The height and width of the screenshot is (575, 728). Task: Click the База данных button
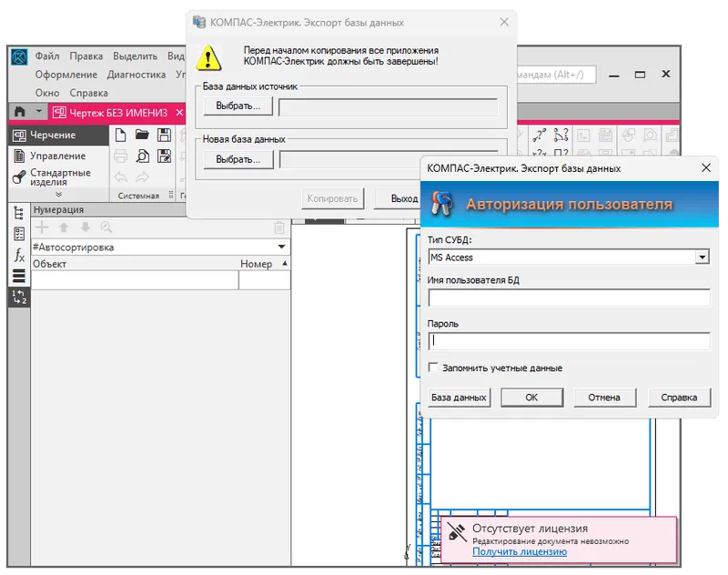point(459,398)
